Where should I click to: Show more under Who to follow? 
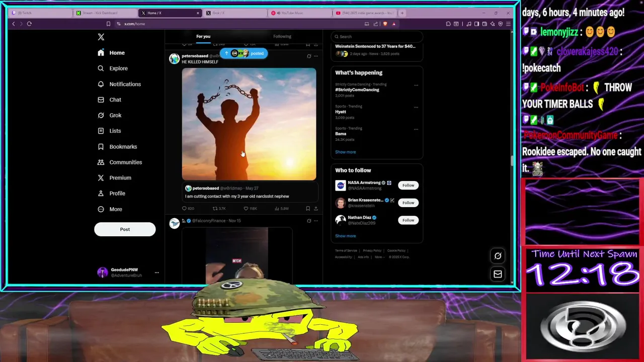point(346,236)
